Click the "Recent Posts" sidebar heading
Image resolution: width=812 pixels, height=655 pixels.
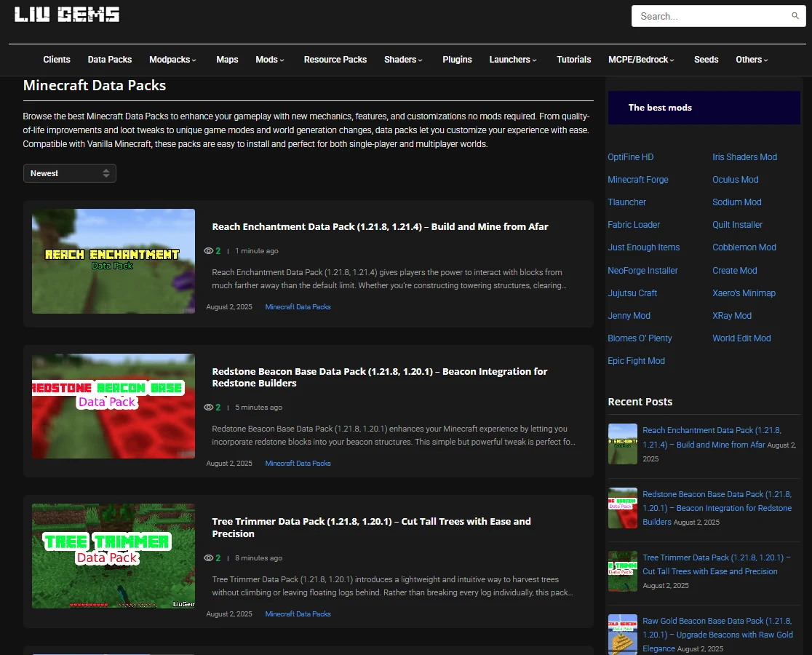tap(640, 402)
